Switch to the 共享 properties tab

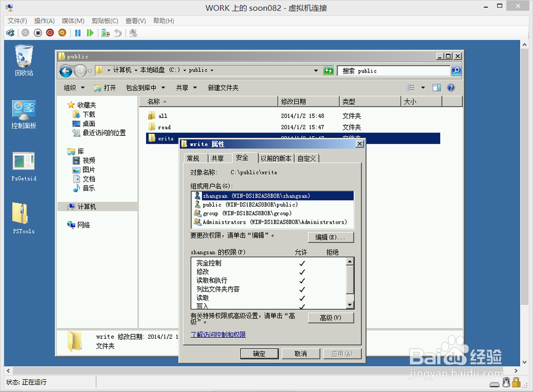(217, 158)
